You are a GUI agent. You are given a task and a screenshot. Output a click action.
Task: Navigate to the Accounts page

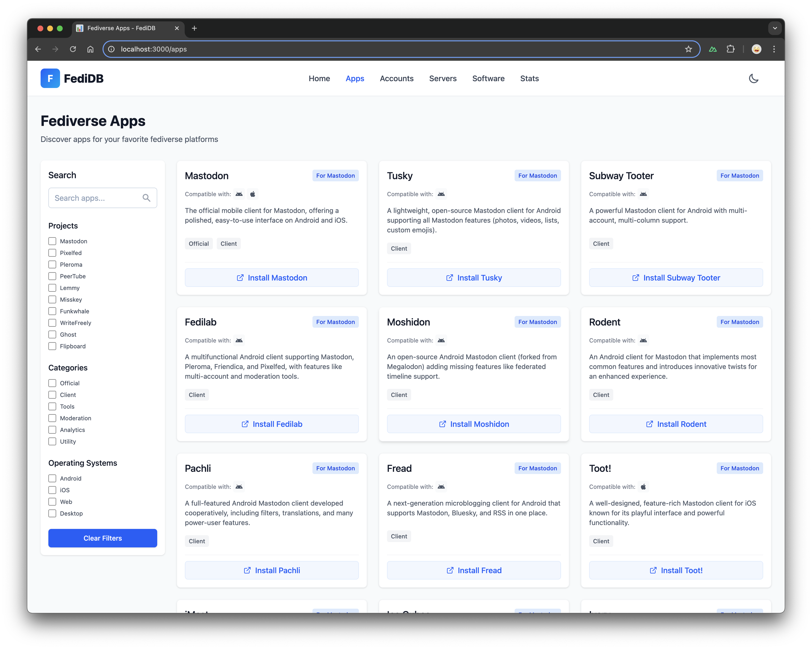[397, 78]
